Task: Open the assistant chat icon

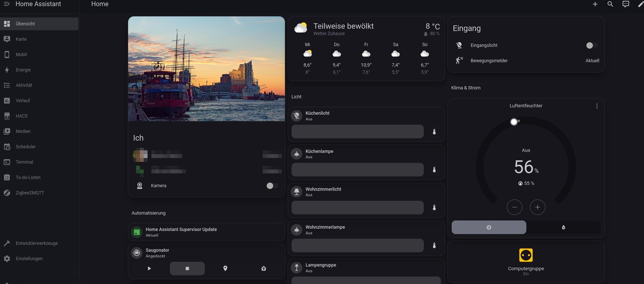Action: point(625,4)
